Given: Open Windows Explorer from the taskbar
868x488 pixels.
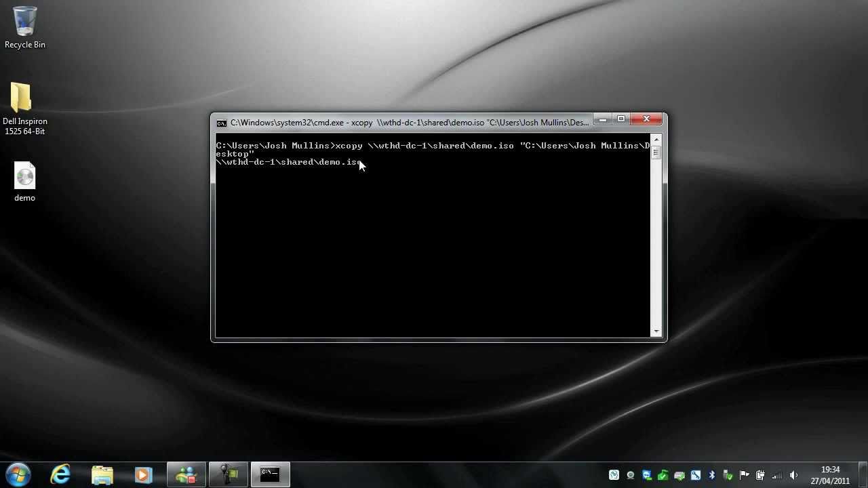Looking at the screenshot, I should click(102, 474).
